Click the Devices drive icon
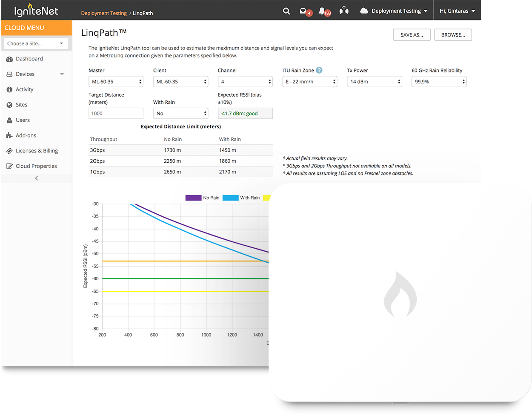The height and width of the screenshot is (416, 532). click(9, 75)
